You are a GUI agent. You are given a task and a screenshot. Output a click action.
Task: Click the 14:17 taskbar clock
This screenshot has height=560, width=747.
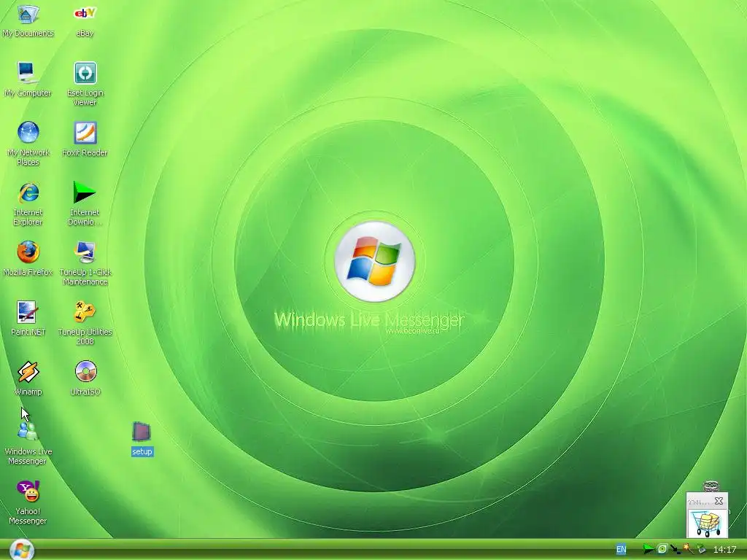point(724,550)
